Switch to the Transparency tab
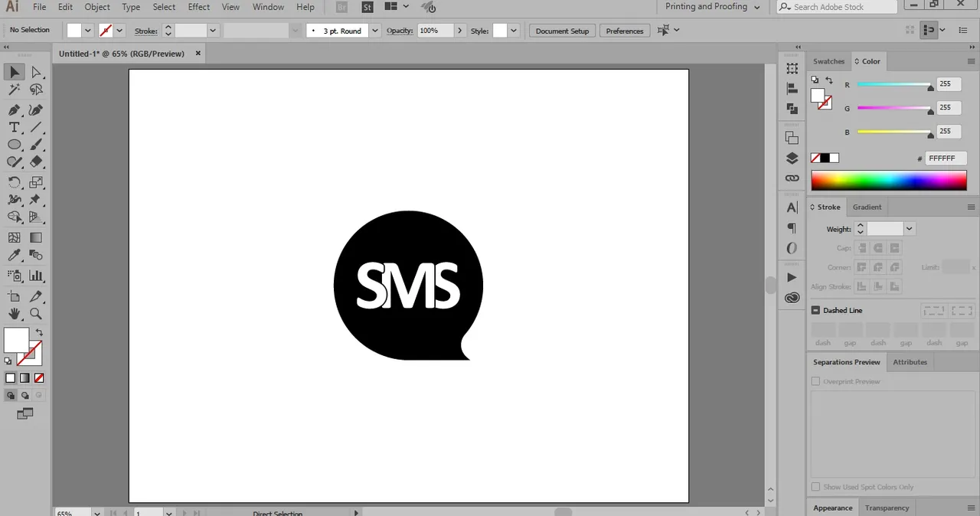Screen dimensions: 980x516 [x=887, y=508]
